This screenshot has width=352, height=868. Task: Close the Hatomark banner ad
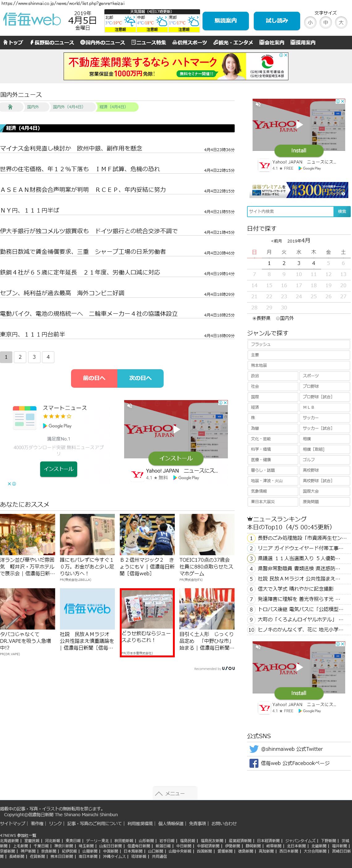tap(285, 55)
